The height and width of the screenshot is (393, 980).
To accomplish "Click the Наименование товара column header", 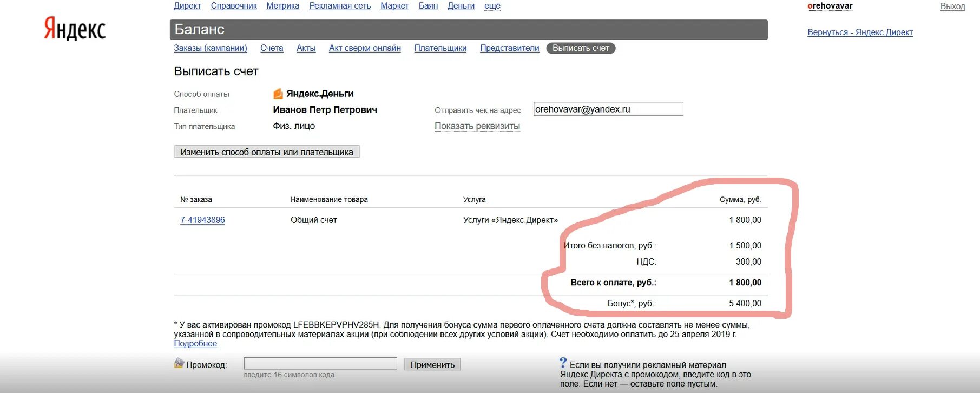I will [x=329, y=200].
